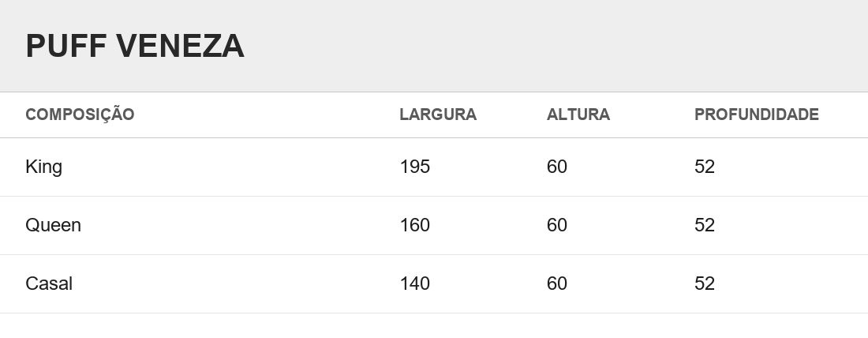Click the gray header banner area
Viewport: 868px width, 338px height.
[x=554, y=46]
